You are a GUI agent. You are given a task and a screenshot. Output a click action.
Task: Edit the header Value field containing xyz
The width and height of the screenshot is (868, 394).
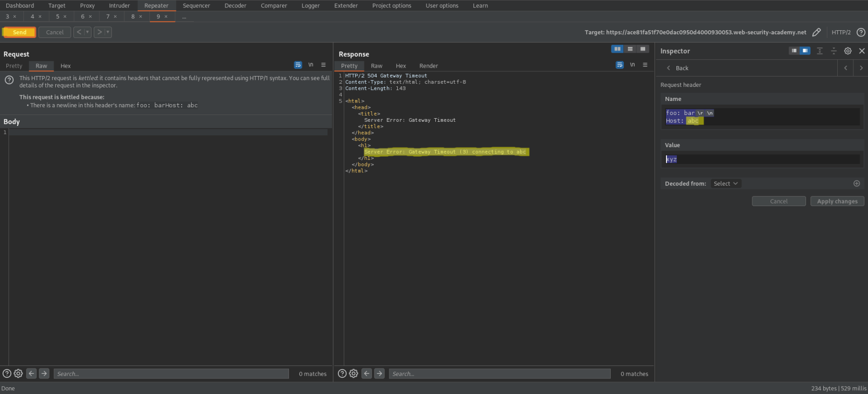click(x=762, y=159)
